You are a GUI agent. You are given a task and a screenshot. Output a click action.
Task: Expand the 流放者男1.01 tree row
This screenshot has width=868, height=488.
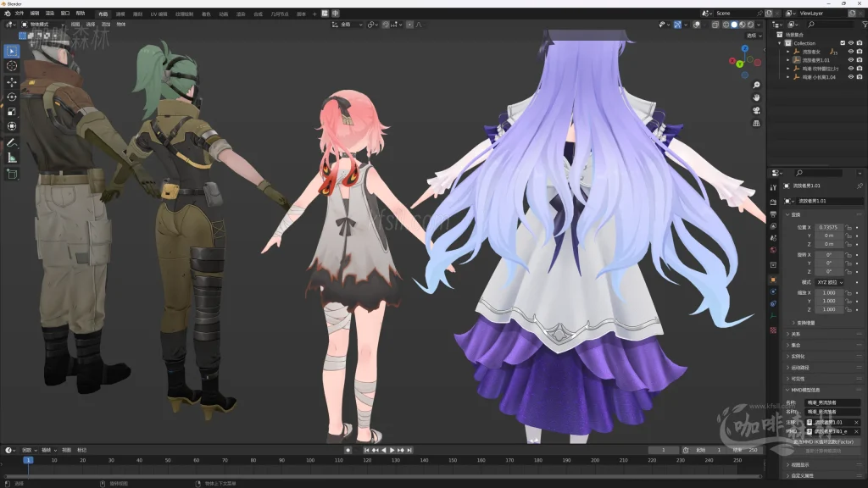pos(788,60)
